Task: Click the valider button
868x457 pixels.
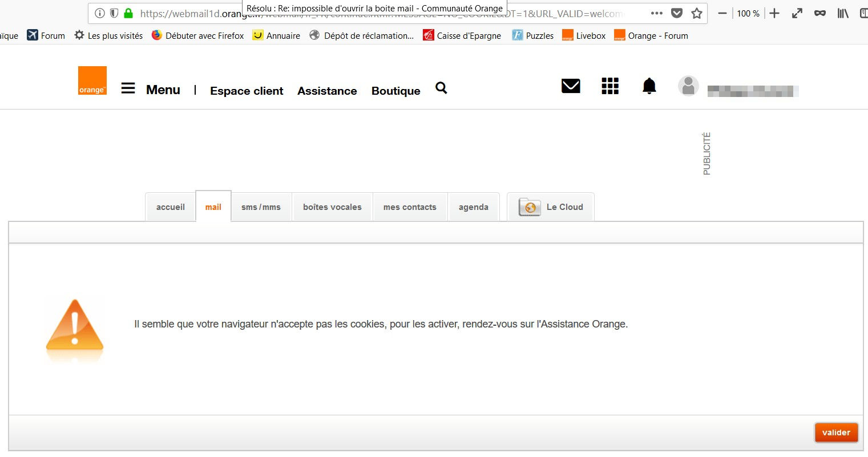Action: (x=836, y=432)
